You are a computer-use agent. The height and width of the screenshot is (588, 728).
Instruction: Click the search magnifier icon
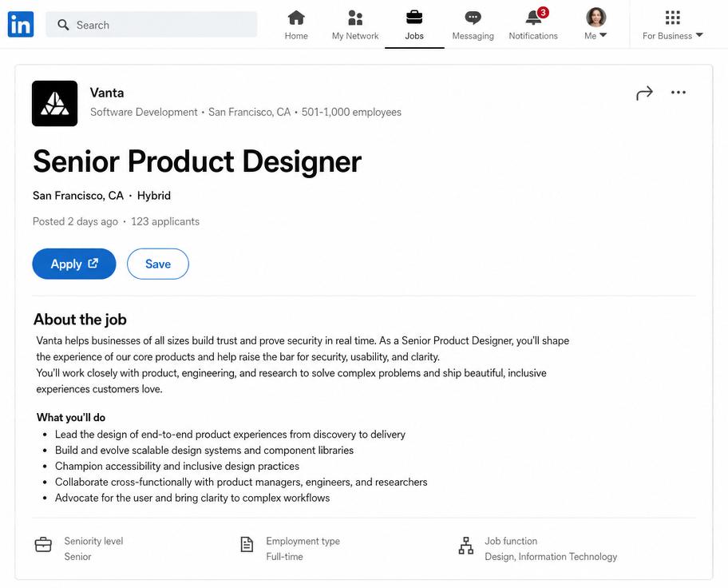click(x=63, y=25)
